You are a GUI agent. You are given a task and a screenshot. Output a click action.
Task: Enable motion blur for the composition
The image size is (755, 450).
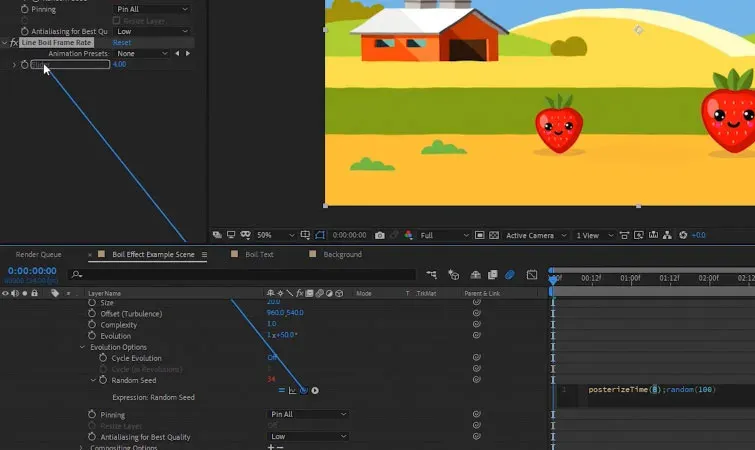coord(509,275)
